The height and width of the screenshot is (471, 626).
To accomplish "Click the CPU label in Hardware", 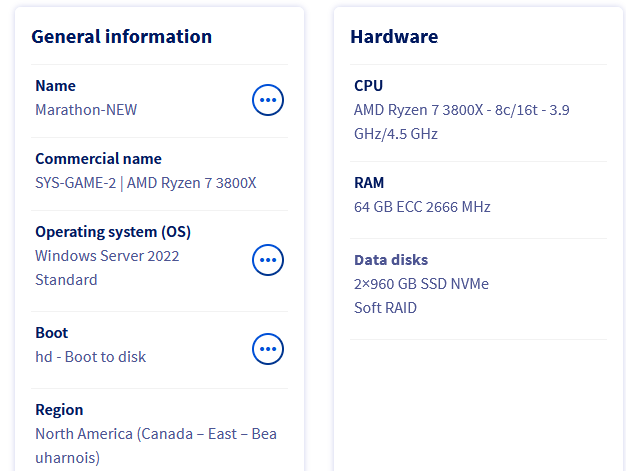I will pyautogui.click(x=368, y=86).
